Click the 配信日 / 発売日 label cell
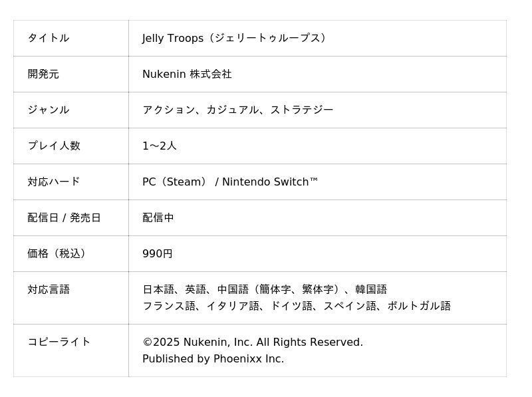Image resolution: width=532 pixels, height=397 pixels. pyautogui.click(x=65, y=217)
